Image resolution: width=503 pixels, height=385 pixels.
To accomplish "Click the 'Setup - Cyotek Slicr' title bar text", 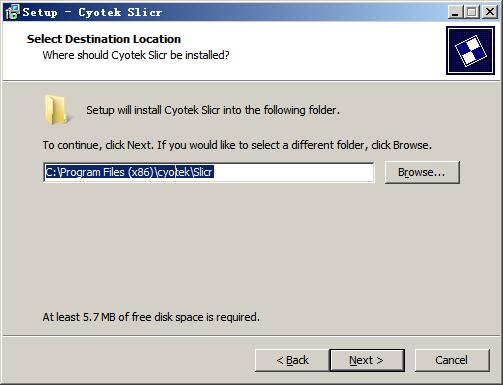I will point(92,12).
